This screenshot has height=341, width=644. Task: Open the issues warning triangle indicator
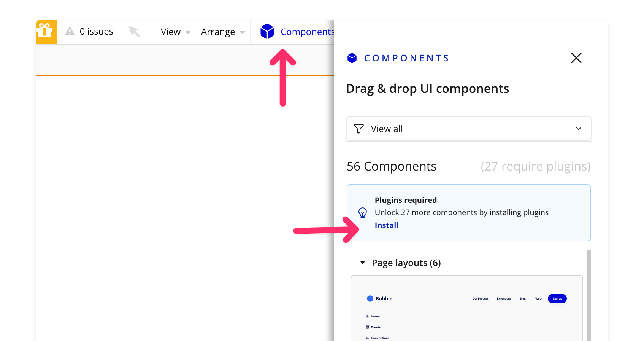click(x=70, y=31)
